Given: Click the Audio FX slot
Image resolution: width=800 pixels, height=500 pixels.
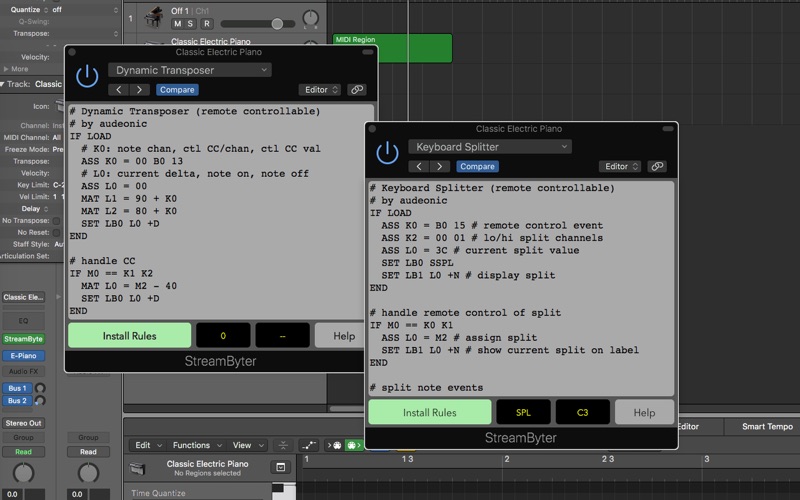Looking at the screenshot, I should point(23,371).
